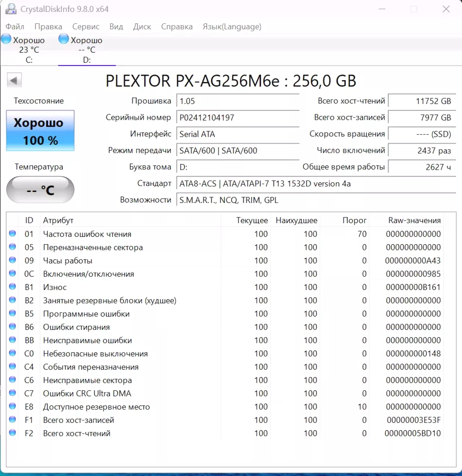The height and width of the screenshot is (476, 462).
Task: Click the firmware field showing 1.05
Action: (x=237, y=101)
